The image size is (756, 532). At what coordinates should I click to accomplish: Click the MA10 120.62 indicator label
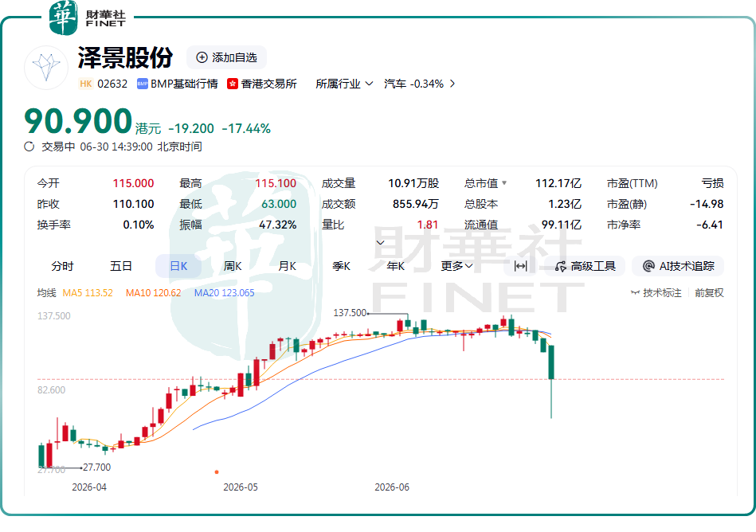153,293
